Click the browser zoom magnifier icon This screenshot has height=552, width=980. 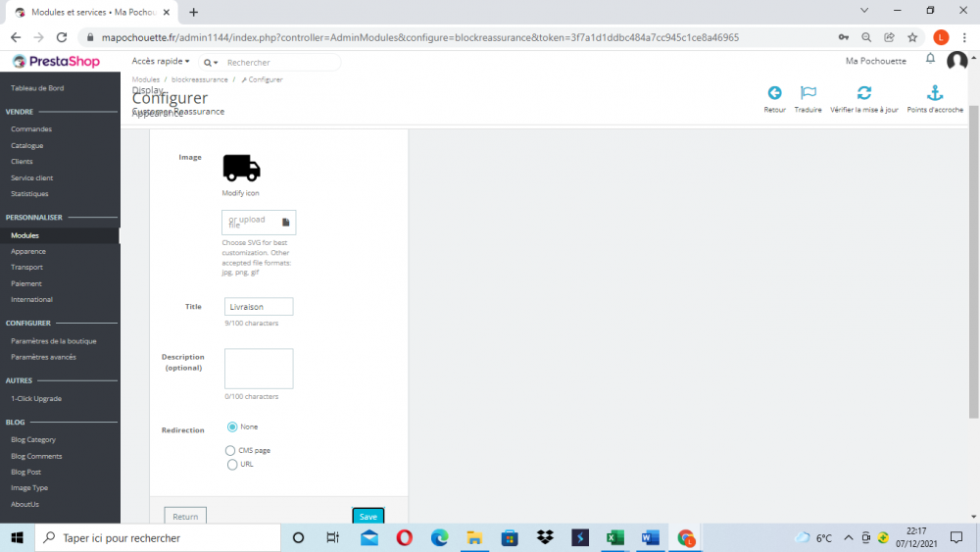point(866,37)
